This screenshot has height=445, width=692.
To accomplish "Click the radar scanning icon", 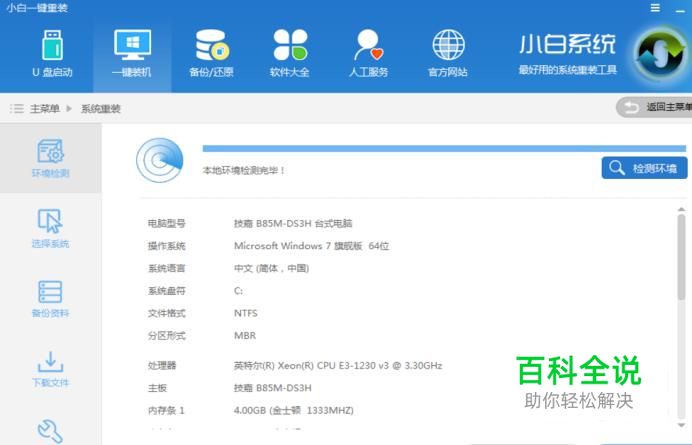I will pyautogui.click(x=159, y=160).
